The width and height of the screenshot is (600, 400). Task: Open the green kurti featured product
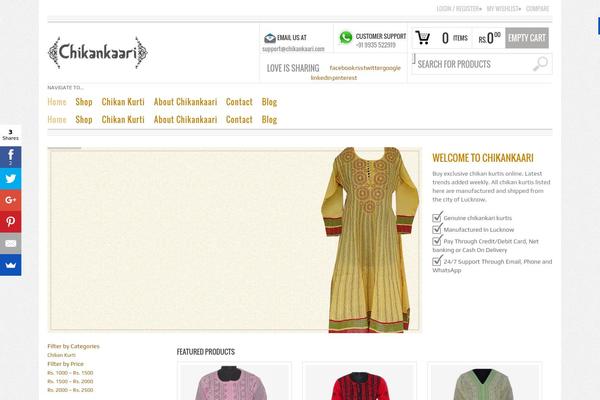pos(484,382)
